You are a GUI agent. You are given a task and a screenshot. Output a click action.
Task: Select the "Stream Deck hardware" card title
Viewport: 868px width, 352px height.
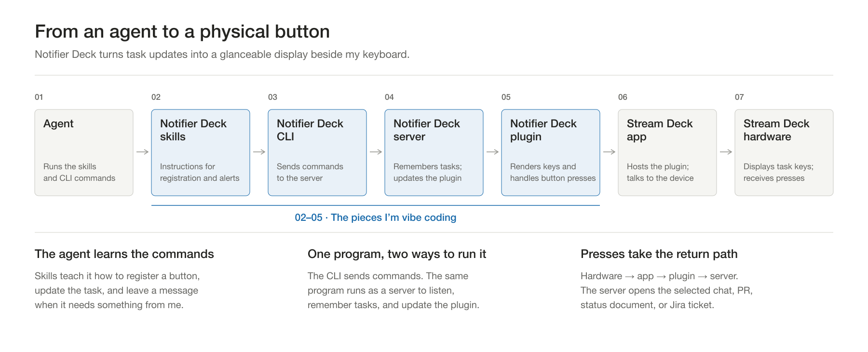(x=776, y=130)
